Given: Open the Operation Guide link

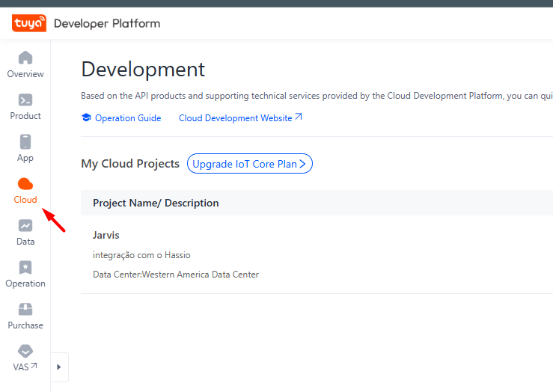Looking at the screenshot, I should tap(128, 118).
